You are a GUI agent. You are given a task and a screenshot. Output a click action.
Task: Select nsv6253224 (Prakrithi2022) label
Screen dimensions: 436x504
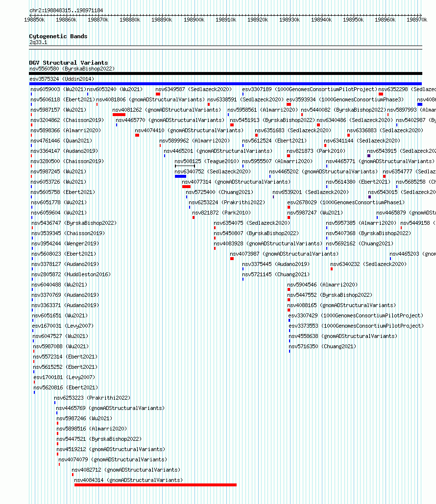(227, 202)
